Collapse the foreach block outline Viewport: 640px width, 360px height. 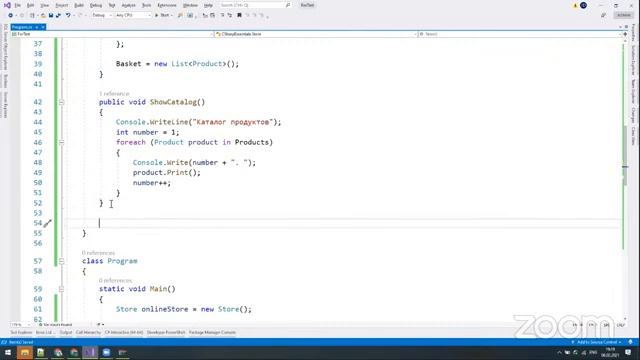(62, 142)
